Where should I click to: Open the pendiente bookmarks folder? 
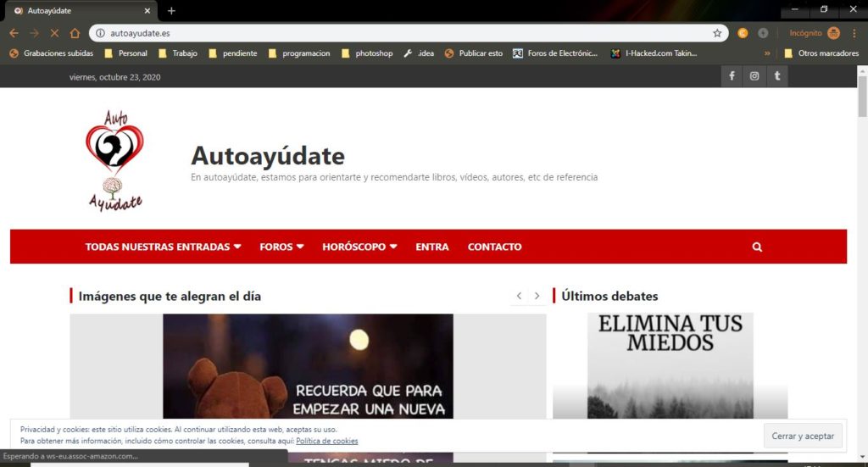pos(233,53)
